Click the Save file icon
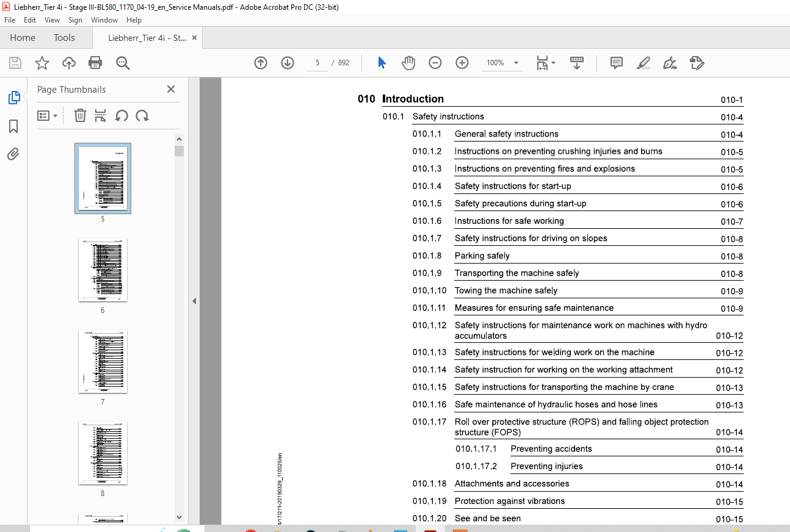790x532 pixels. click(x=15, y=63)
